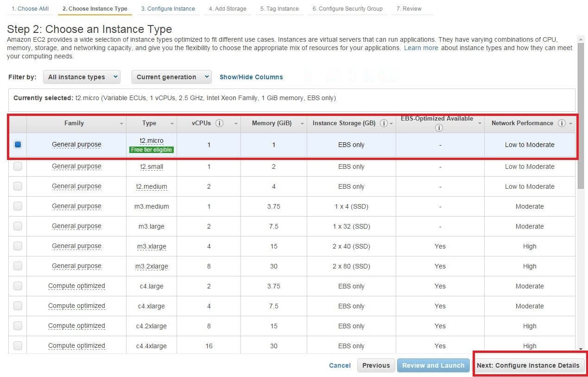This screenshot has height=377, width=588.
Task: Select the c4.2xlarge instance checkbox
Action: coord(18,326)
